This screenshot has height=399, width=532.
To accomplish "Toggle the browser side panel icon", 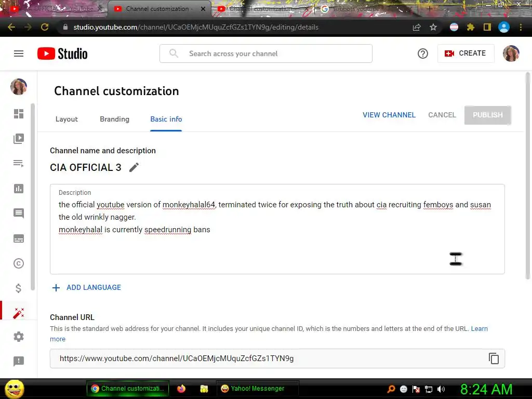I will tap(487, 27).
